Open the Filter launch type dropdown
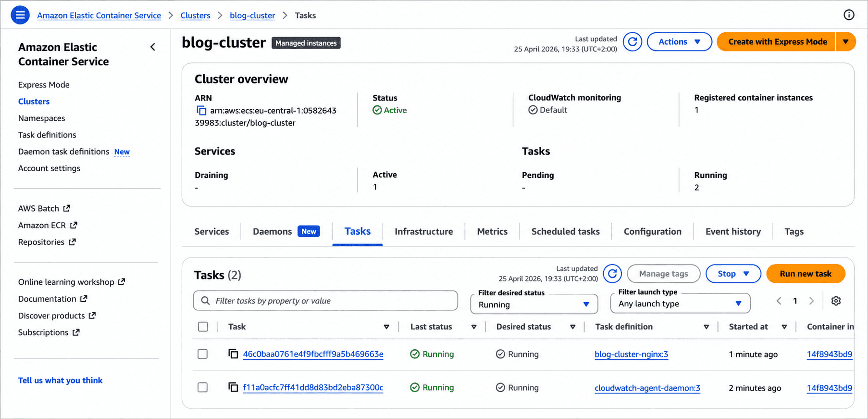868x419 pixels. [680, 304]
